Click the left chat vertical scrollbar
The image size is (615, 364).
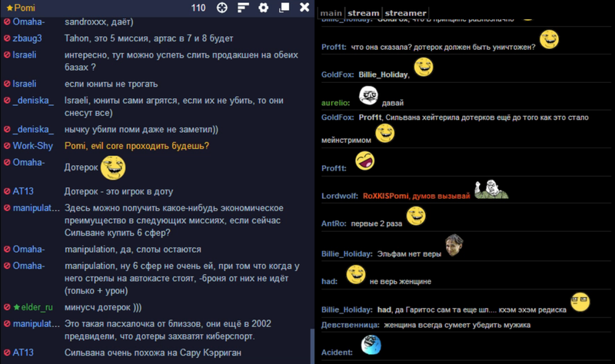(x=312, y=346)
